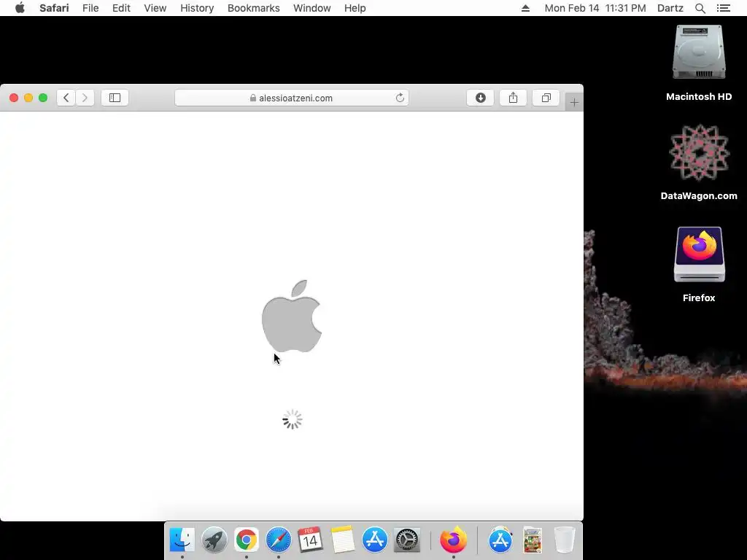The width and height of the screenshot is (747, 560).
Task: Click the eject icon in the menu bar
Action: (x=525, y=8)
